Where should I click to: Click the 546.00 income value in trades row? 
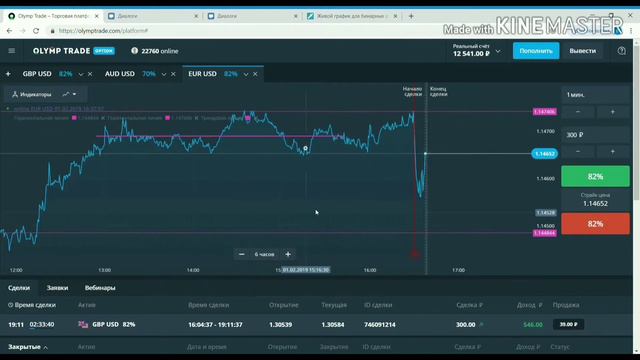pyautogui.click(x=533, y=325)
